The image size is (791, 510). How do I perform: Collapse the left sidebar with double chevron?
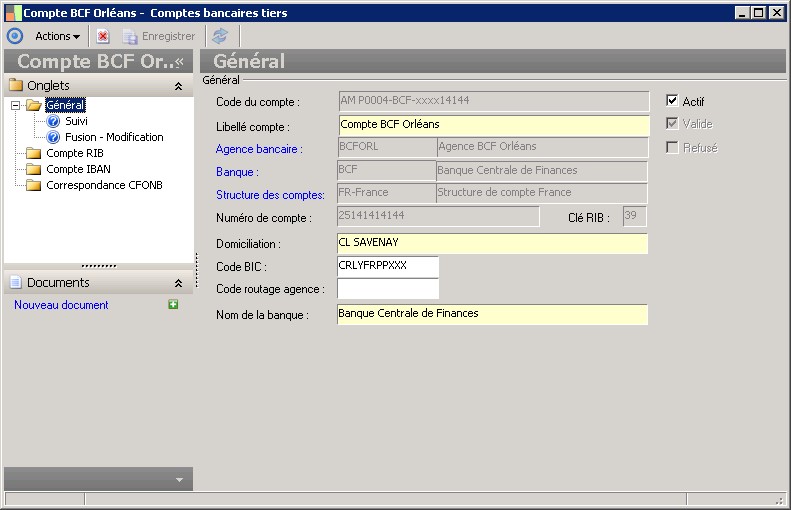tap(180, 61)
